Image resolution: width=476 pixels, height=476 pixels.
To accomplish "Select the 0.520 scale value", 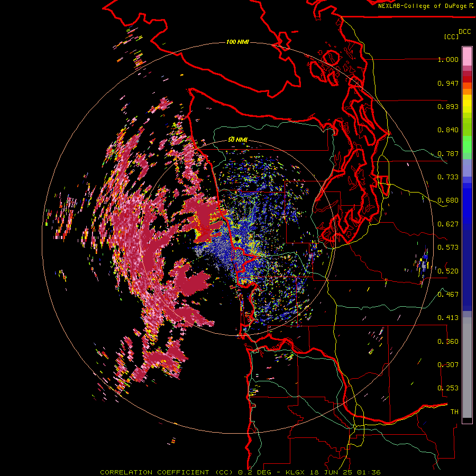I will pos(448,271).
